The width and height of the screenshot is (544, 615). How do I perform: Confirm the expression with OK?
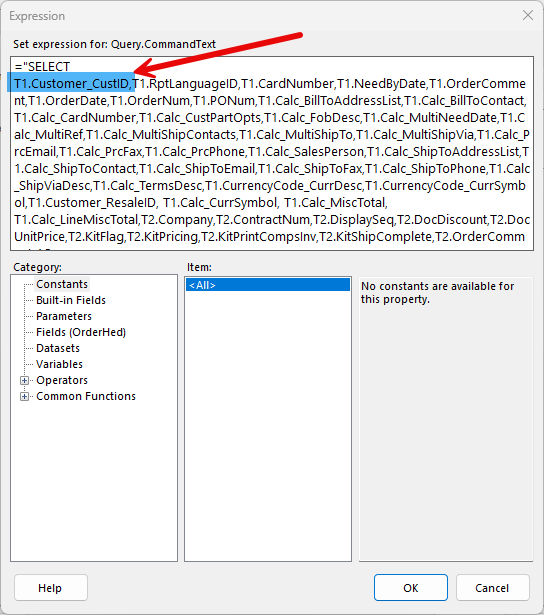tap(411, 588)
